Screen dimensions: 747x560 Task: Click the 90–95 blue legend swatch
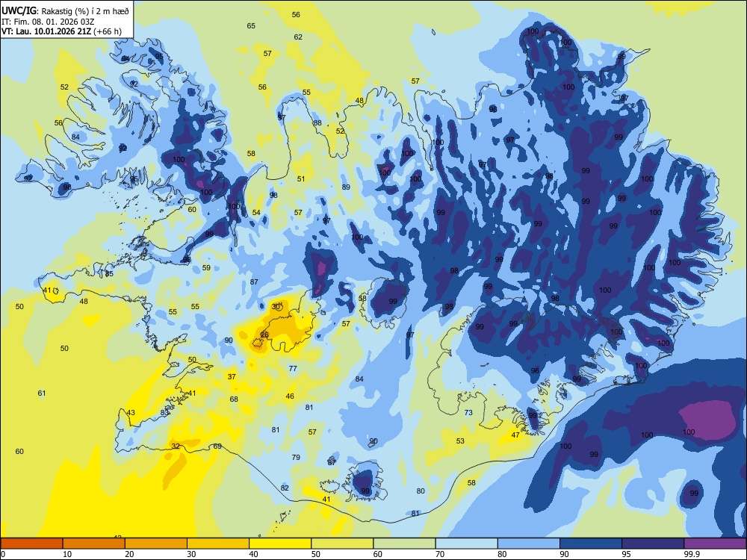(x=591, y=544)
